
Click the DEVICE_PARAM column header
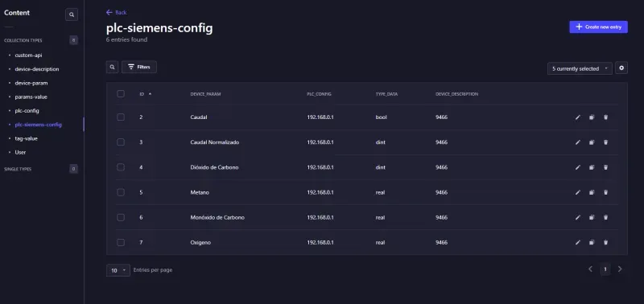pyautogui.click(x=206, y=94)
